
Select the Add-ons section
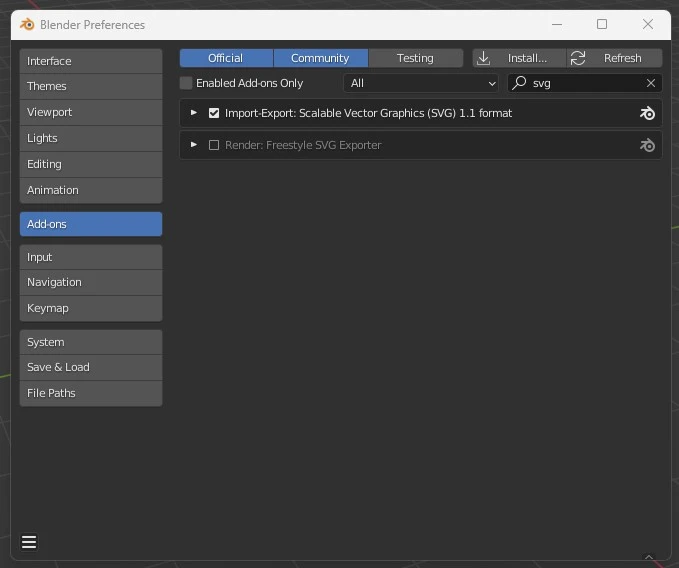(91, 224)
